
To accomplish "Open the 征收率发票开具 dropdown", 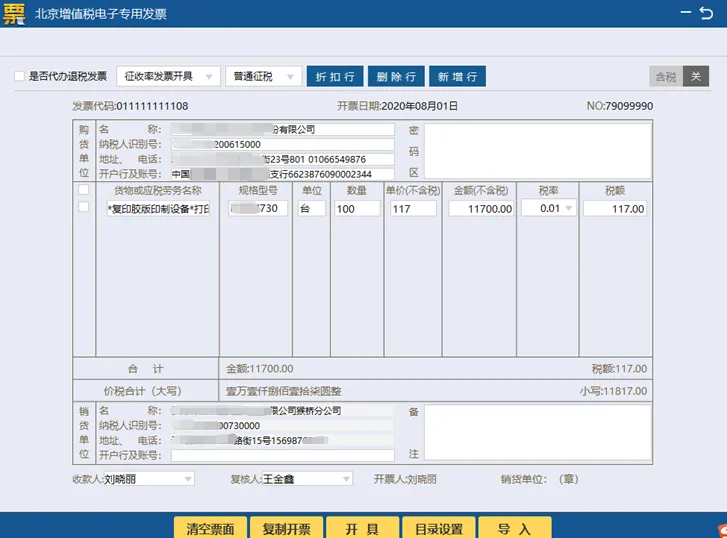I will coord(168,76).
